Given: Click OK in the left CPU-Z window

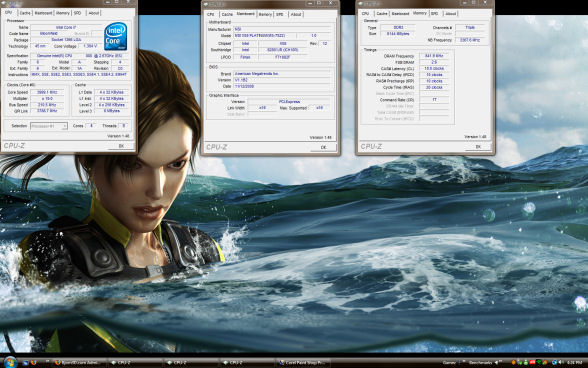Looking at the screenshot, I should point(121,146).
